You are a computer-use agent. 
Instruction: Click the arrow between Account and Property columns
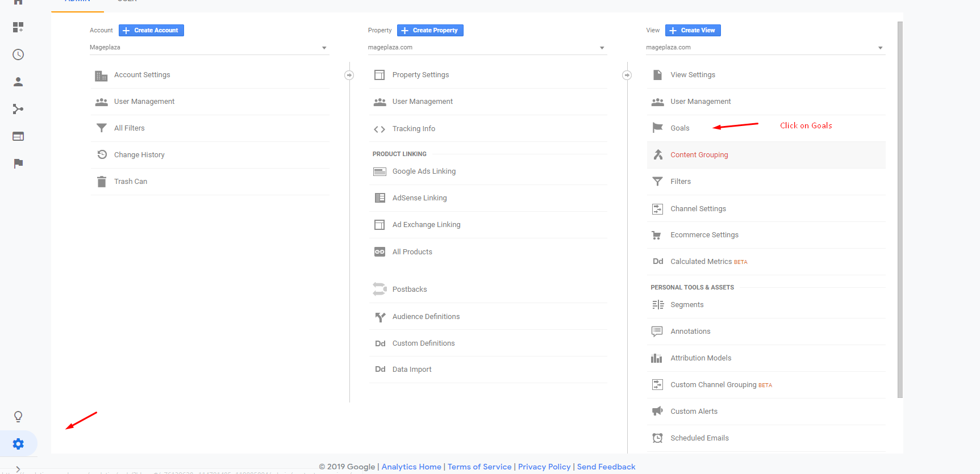coord(349,75)
